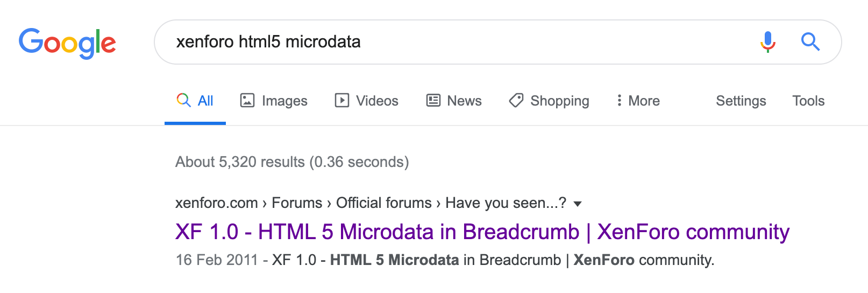
Task: Open XF 1.0 HTML 5 Microdata result
Action: [x=482, y=232]
